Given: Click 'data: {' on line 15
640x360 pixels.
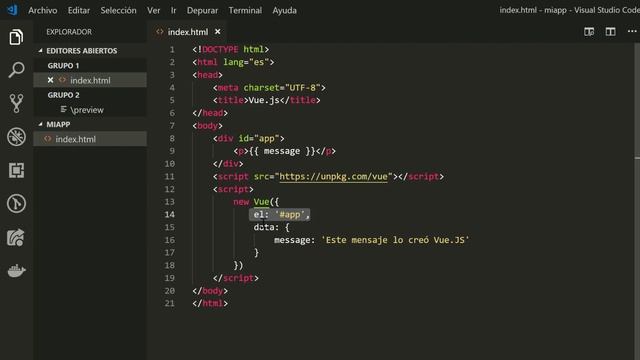Looking at the screenshot, I should pos(271,227).
